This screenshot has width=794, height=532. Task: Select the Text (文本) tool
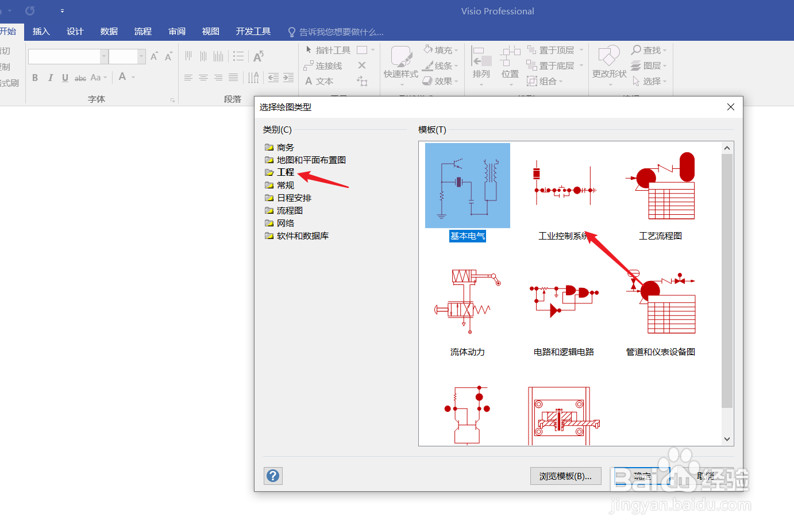[x=319, y=82]
